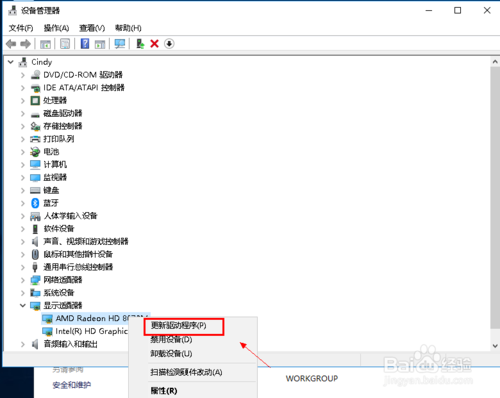Choose 禁用设备(D) in context menu

pos(171,340)
